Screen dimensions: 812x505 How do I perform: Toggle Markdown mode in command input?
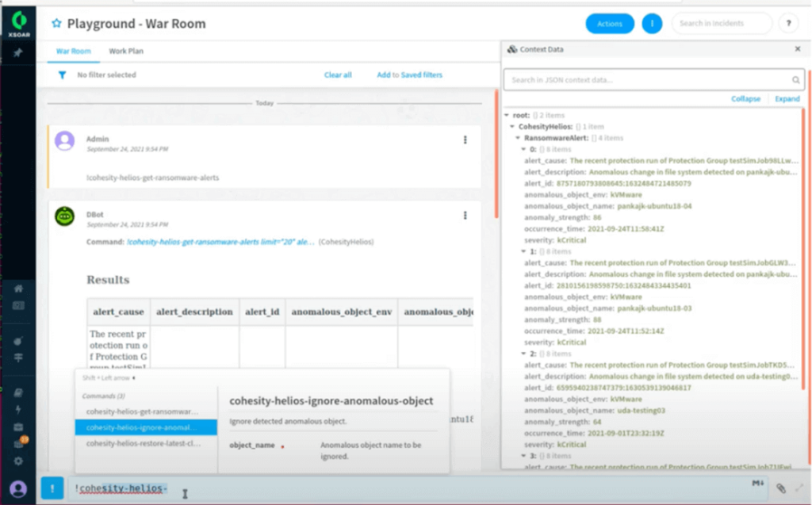756,483
